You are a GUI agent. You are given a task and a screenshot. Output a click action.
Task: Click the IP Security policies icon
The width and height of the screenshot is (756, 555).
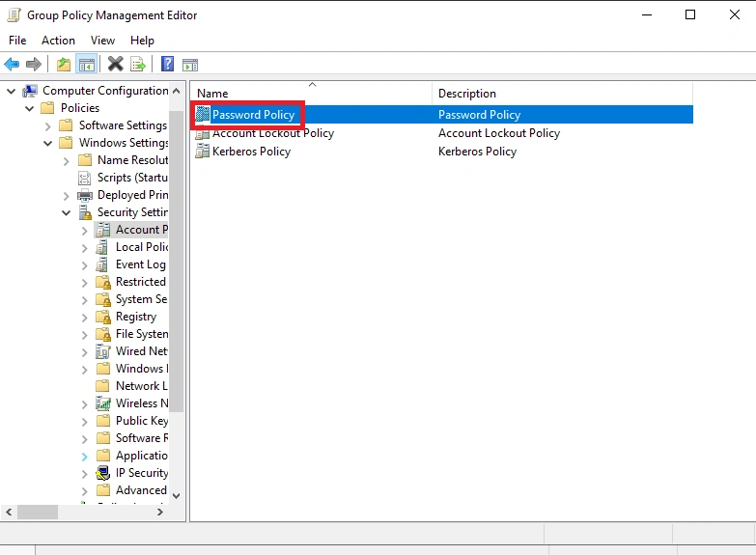pyautogui.click(x=102, y=473)
